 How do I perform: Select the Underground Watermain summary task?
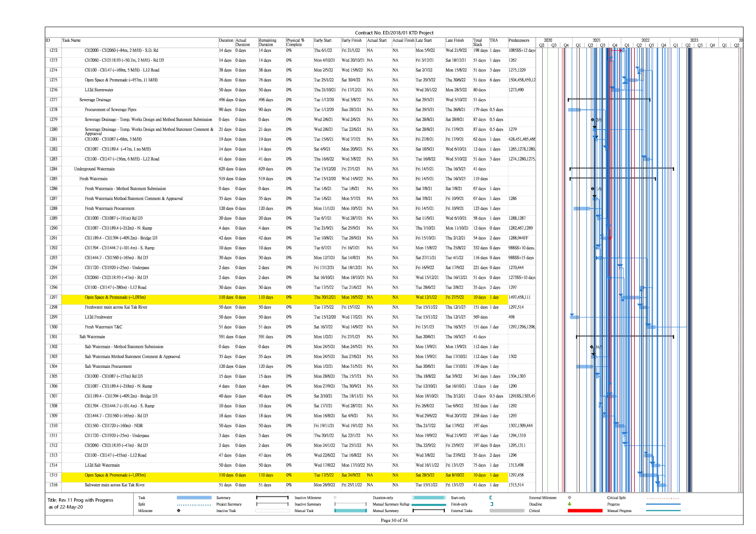[94, 169]
